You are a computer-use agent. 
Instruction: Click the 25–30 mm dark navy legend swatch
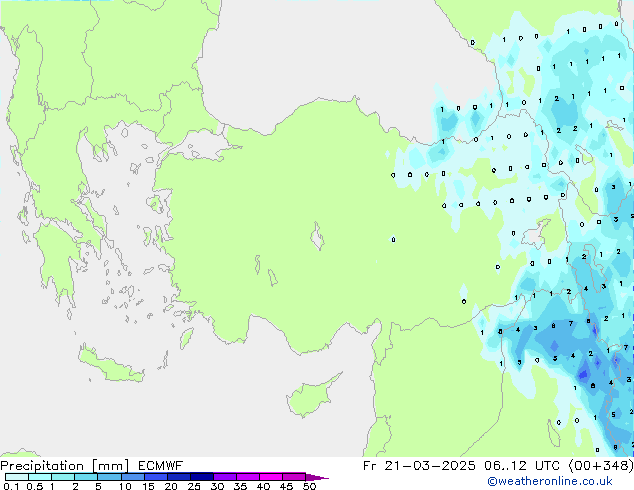pos(201,477)
